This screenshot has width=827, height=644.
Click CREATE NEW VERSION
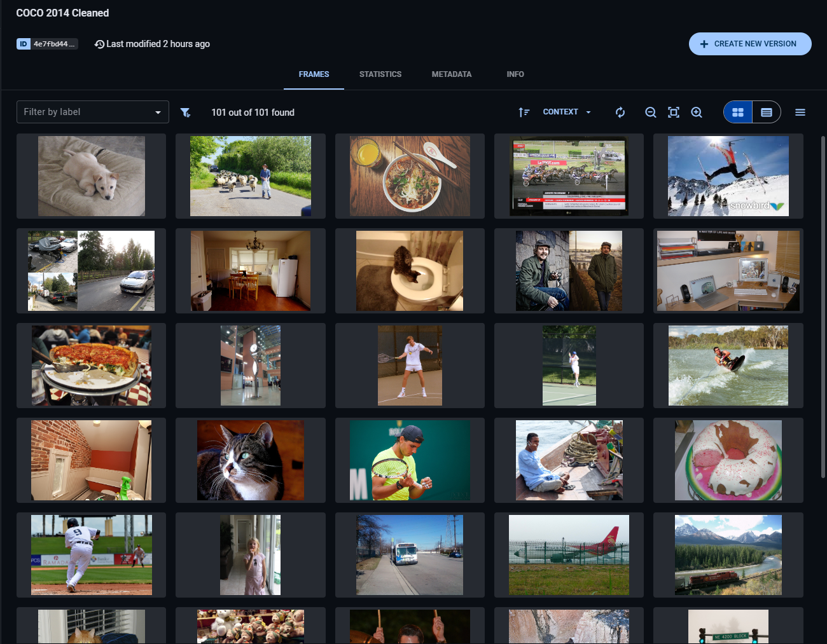pos(750,44)
